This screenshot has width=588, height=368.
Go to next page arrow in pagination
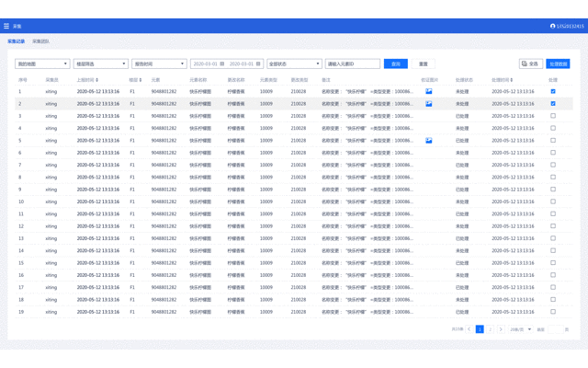tap(501, 328)
